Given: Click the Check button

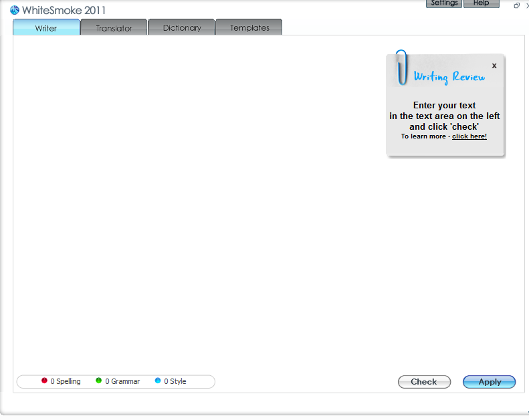Looking at the screenshot, I should tap(424, 381).
